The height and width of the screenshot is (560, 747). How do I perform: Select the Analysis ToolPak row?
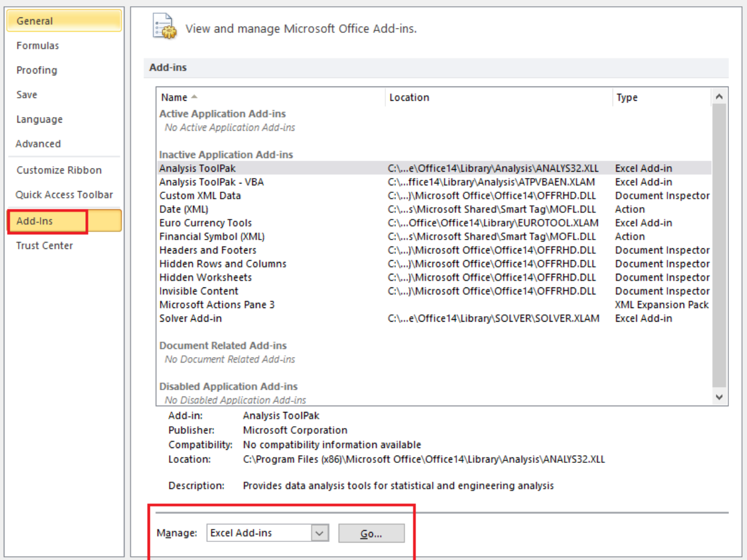coord(434,168)
